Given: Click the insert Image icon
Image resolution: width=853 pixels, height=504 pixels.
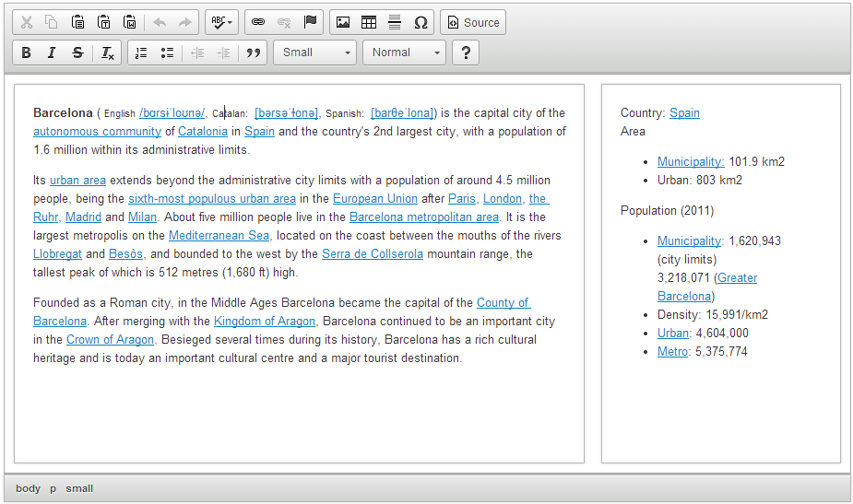Looking at the screenshot, I should (x=343, y=22).
